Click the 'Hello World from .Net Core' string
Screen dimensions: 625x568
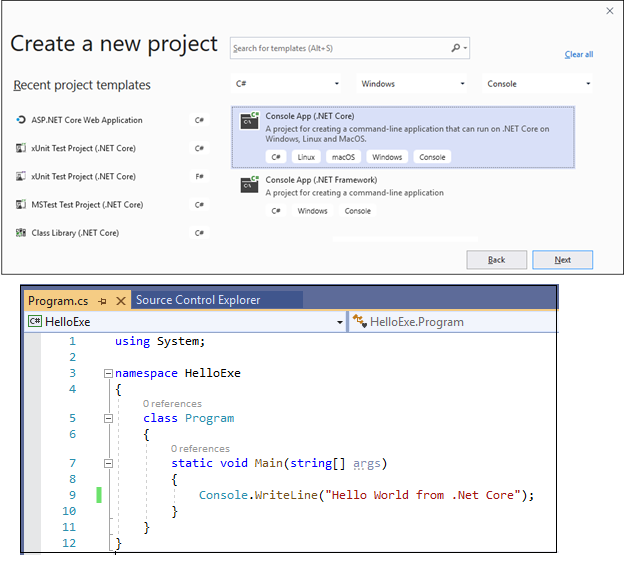pyautogui.click(x=423, y=495)
